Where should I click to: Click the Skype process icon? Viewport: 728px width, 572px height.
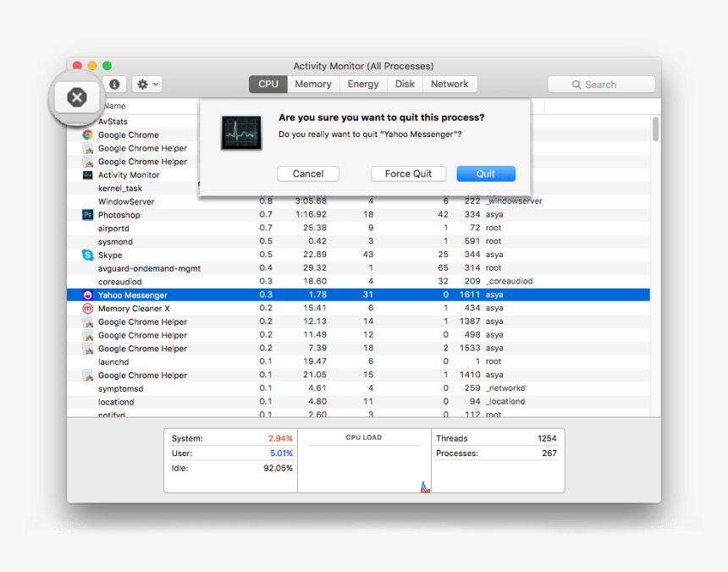87,255
